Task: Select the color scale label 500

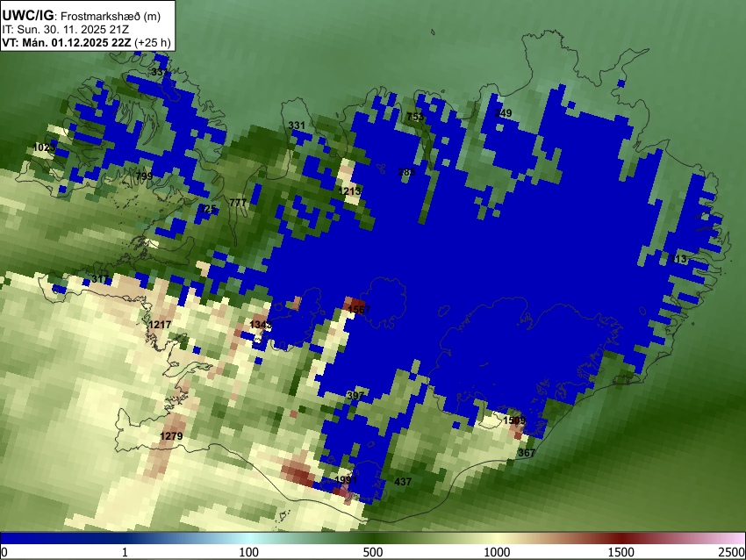Action: pyautogui.click(x=373, y=552)
